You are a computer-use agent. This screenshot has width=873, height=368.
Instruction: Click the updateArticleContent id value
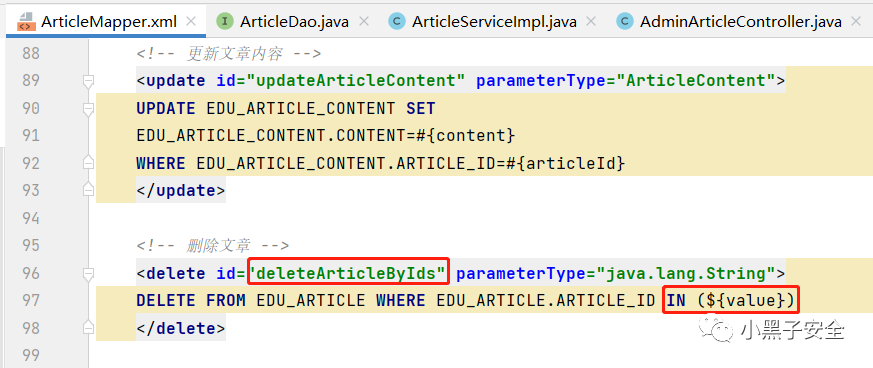[357, 81]
